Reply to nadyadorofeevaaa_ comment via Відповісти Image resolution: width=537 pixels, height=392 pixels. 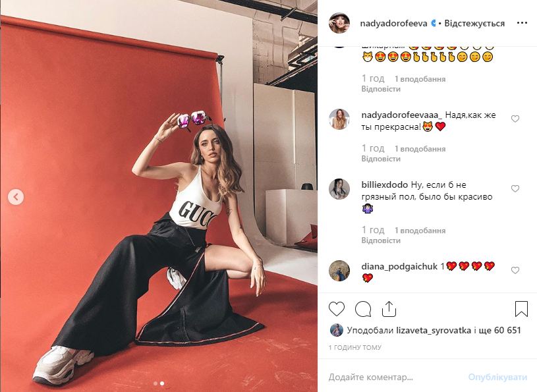[381, 159]
